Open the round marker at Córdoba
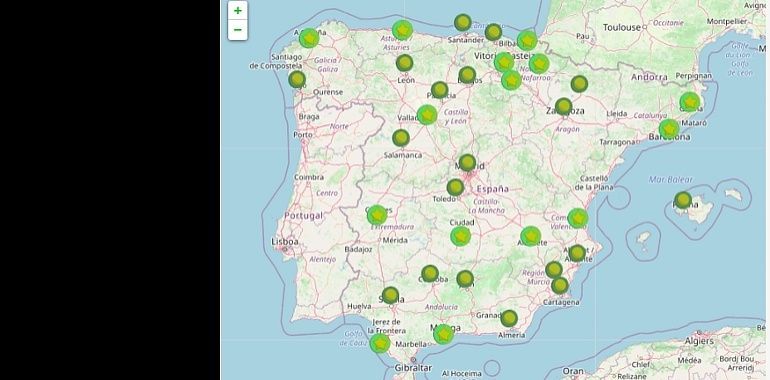770x380 pixels. (430, 273)
